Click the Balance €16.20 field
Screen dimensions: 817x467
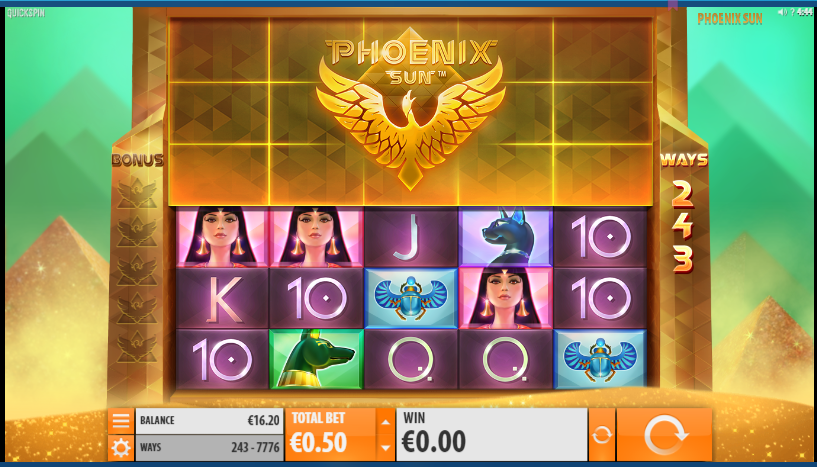click(x=209, y=421)
